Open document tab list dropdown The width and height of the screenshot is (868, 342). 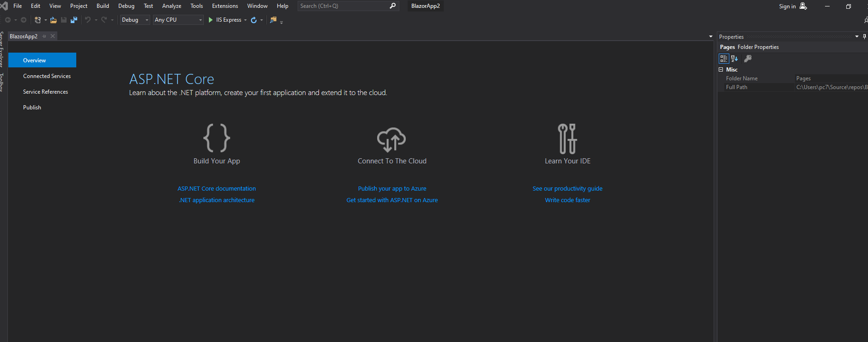(x=711, y=36)
